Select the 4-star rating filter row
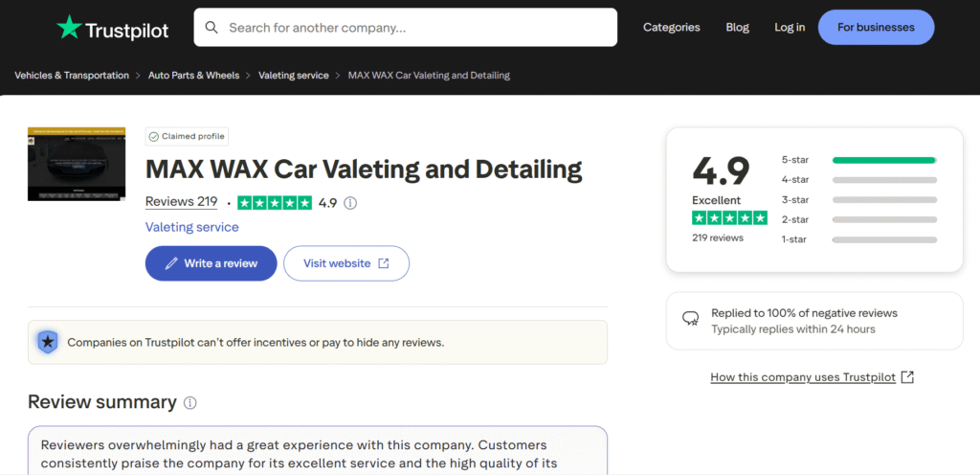The image size is (980, 475). pyautogui.click(x=858, y=180)
